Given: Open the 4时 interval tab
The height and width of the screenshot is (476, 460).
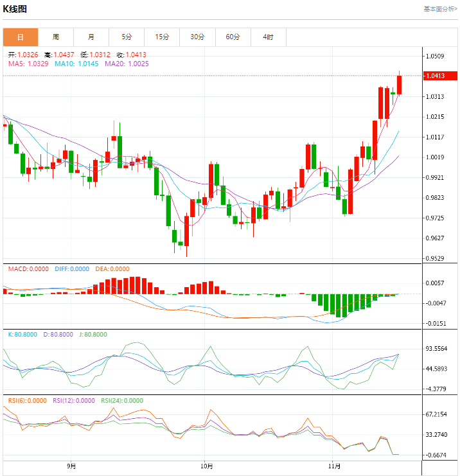Looking at the screenshot, I should click(269, 37).
